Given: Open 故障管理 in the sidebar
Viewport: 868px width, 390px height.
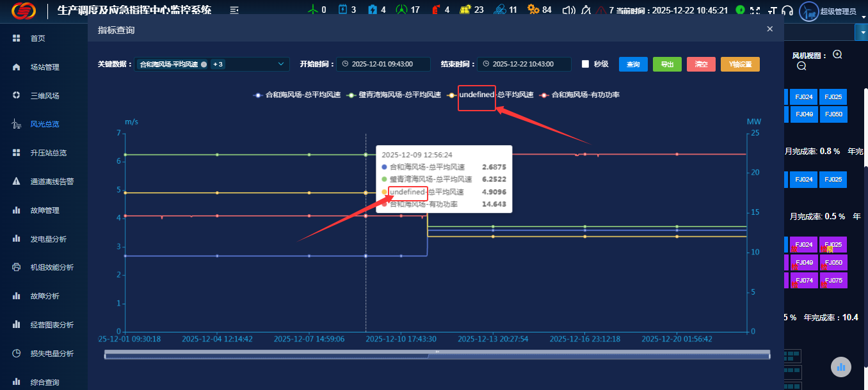Looking at the screenshot, I should 44,210.
